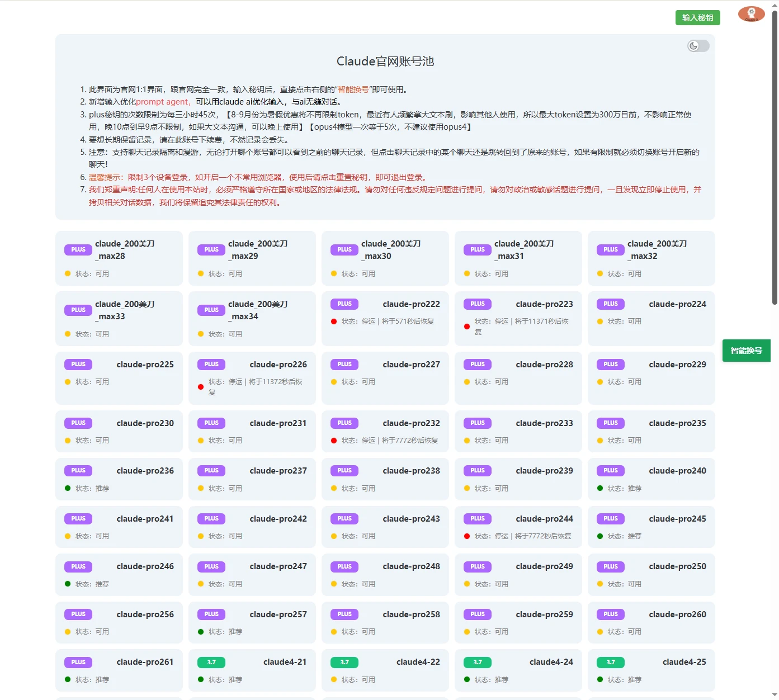
Task: Click red status dot on claude-pro226
Action: point(201,387)
